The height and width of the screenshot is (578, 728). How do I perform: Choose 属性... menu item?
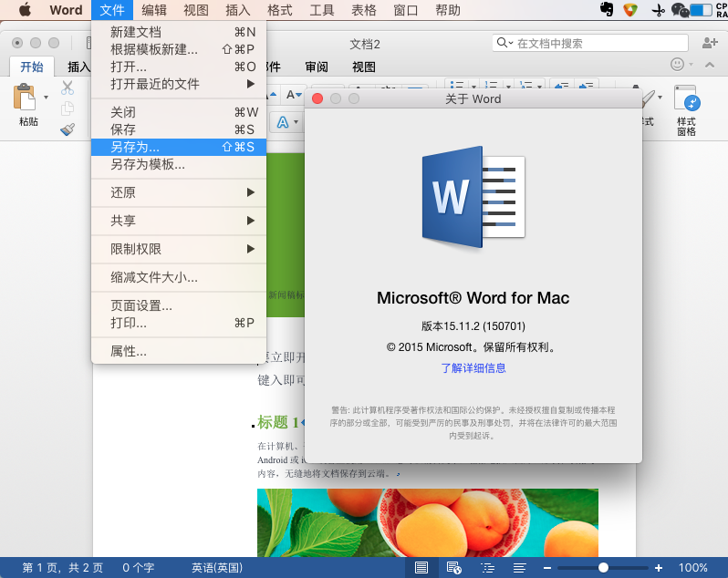(x=179, y=351)
